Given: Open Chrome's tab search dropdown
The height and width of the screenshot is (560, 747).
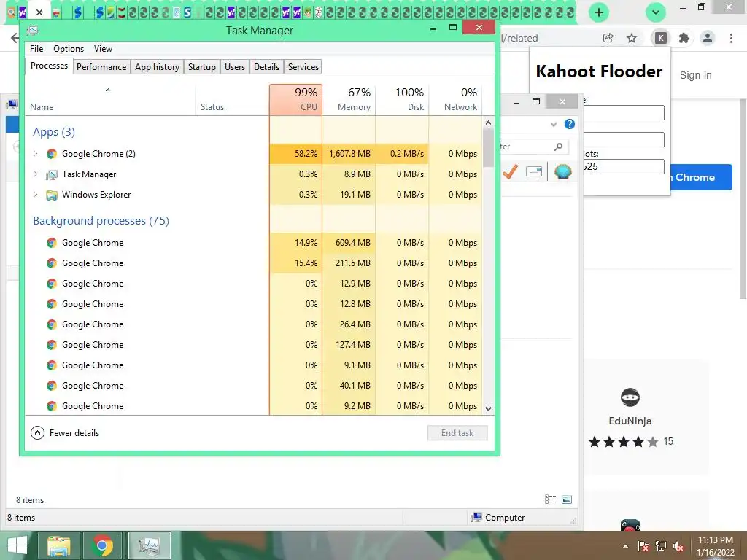Looking at the screenshot, I should [x=656, y=12].
